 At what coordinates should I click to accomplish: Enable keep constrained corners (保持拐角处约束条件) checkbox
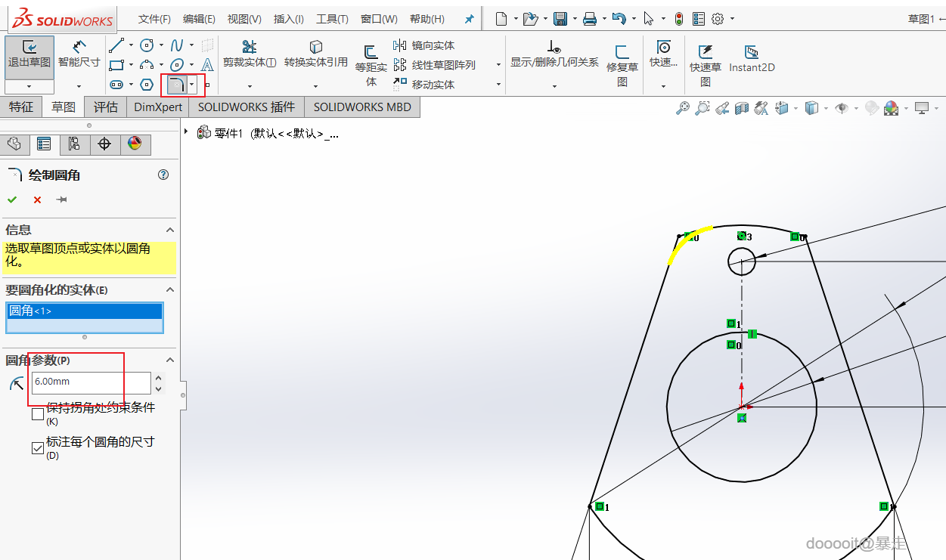(x=38, y=414)
